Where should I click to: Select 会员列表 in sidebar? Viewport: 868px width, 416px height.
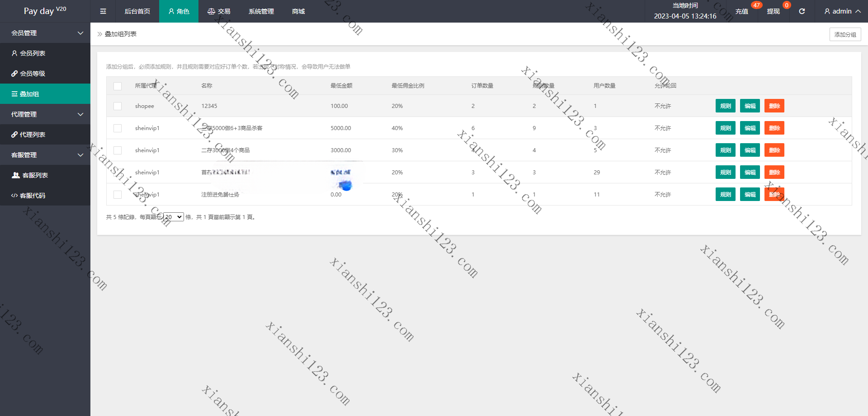point(45,53)
